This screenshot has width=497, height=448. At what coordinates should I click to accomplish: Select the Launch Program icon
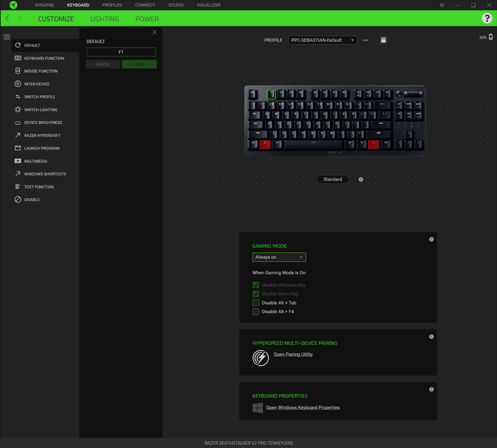point(18,148)
